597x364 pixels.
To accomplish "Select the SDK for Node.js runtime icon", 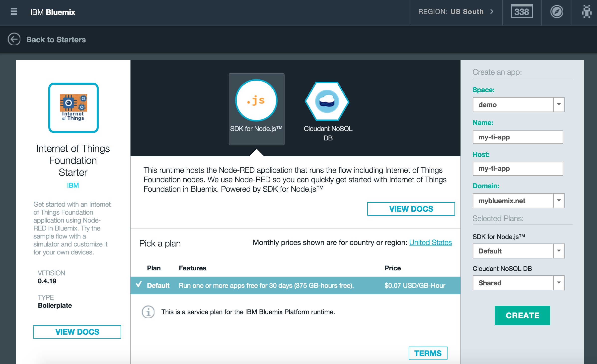I will pyautogui.click(x=256, y=101).
